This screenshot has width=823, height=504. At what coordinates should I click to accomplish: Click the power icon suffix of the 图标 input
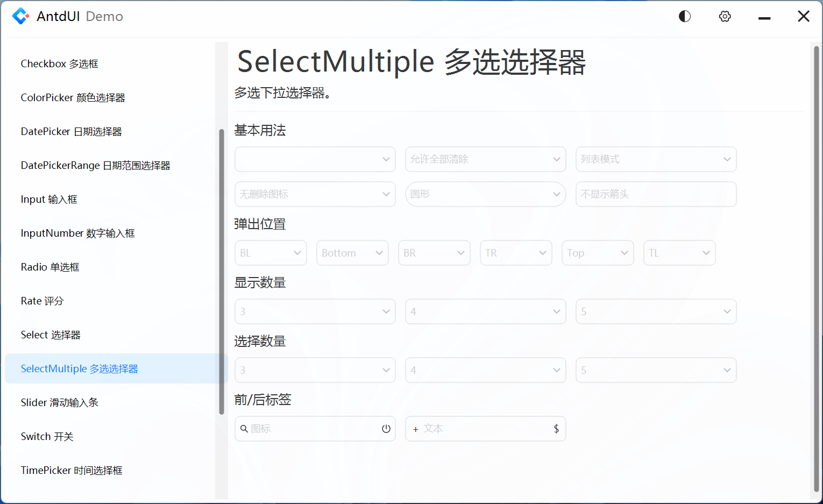point(386,429)
